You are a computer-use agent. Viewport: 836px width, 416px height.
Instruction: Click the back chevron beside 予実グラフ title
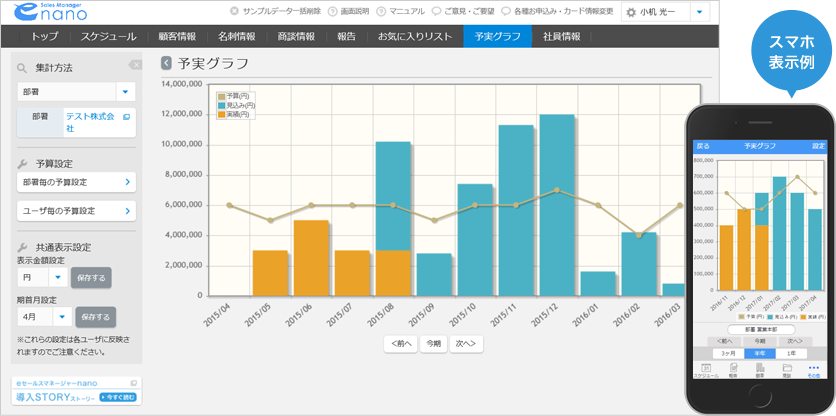click(x=166, y=63)
